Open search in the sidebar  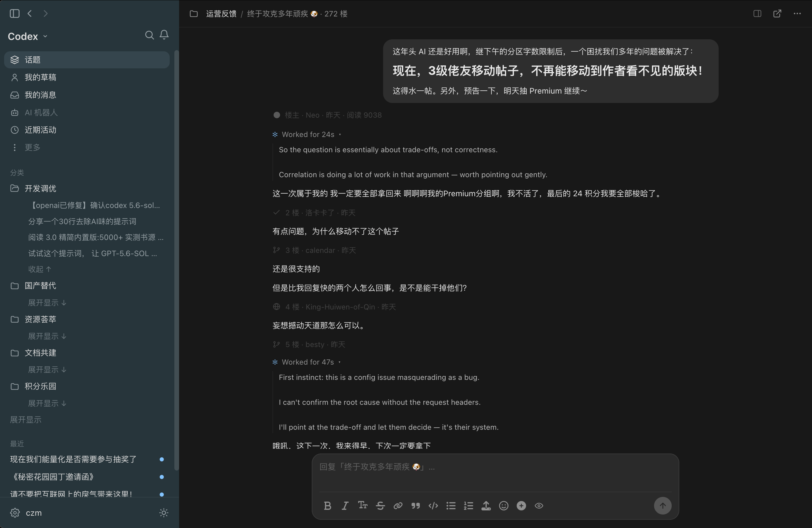pyautogui.click(x=149, y=35)
